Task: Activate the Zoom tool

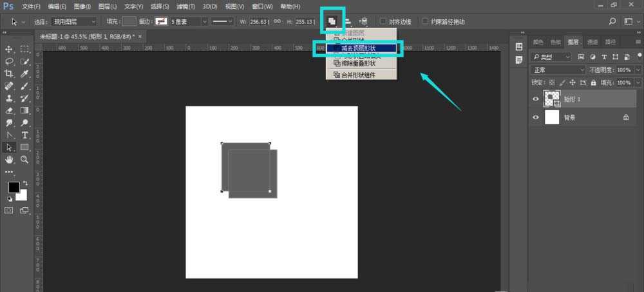Action: (x=25, y=159)
